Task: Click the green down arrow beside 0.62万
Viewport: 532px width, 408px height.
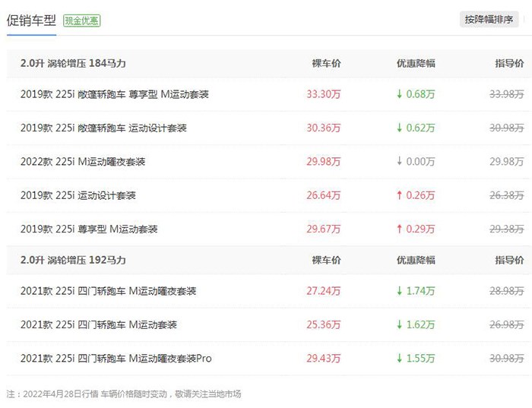Action: [399, 128]
